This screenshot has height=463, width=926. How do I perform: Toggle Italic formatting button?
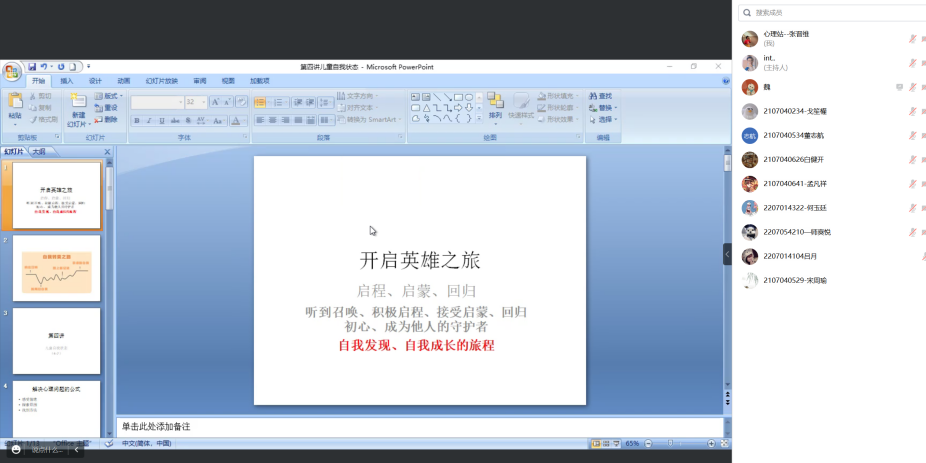click(149, 120)
